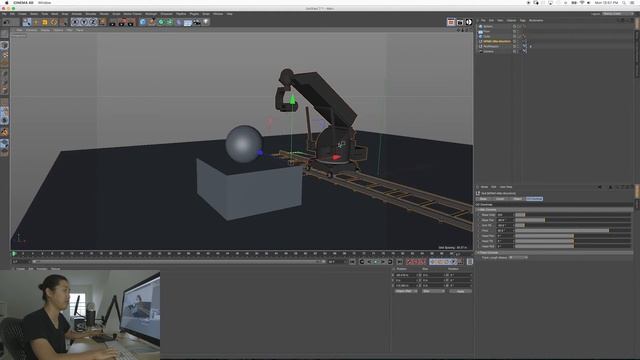
Task: Open the Simulate menu
Action: point(91,14)
